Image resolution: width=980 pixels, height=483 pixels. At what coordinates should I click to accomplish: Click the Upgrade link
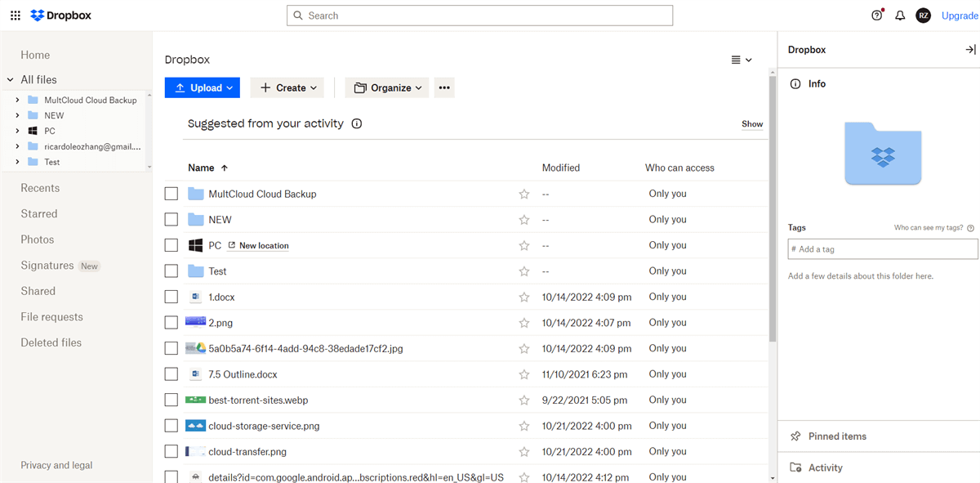pos(959,16)
